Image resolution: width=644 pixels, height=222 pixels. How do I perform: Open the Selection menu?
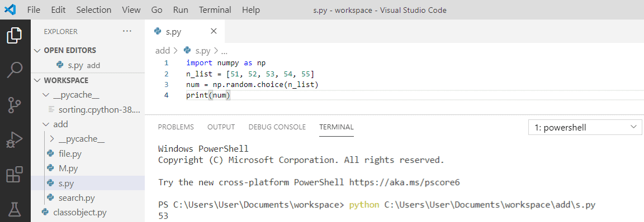pos(94,9)
